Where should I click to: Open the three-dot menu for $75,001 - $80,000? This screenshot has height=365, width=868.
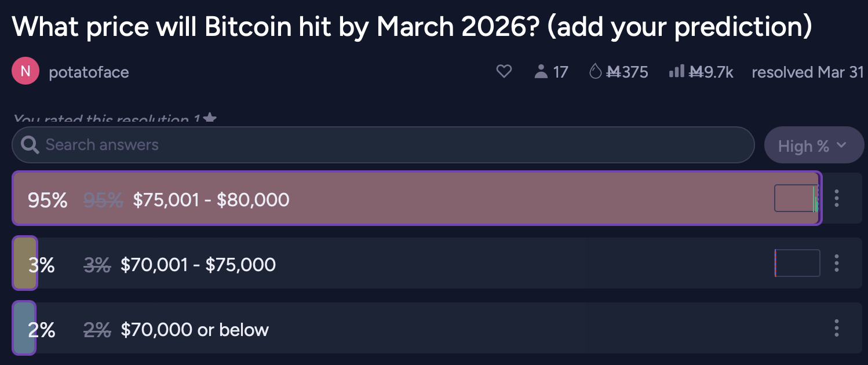pos(836,198)
